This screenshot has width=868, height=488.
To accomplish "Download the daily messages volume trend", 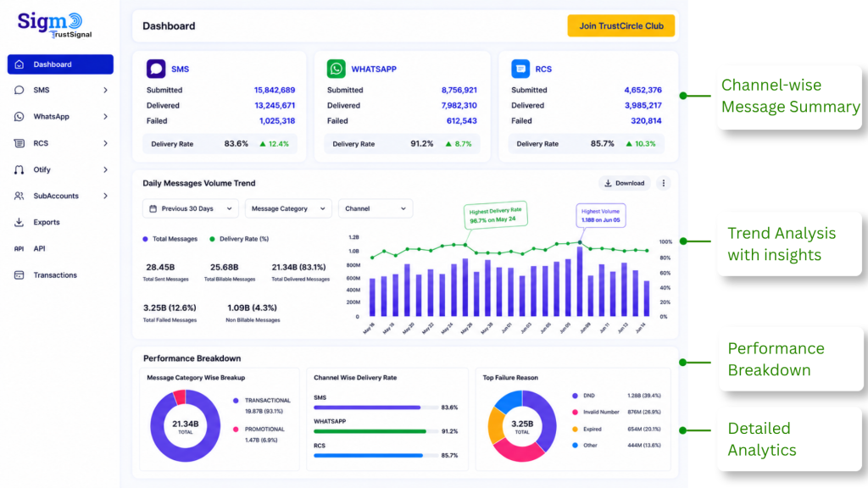I will (x=625, y=183).
